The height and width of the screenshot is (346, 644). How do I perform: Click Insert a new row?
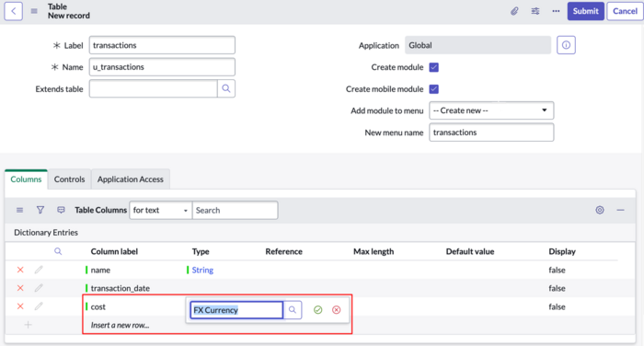120,325
